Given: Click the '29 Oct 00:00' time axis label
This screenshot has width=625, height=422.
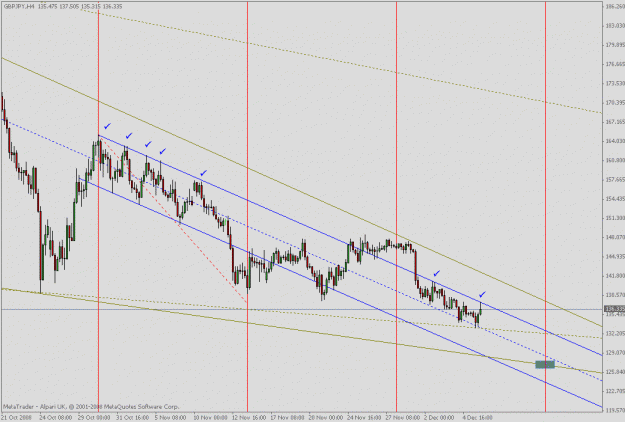Looking at the screenshot, I should (94, 418).
